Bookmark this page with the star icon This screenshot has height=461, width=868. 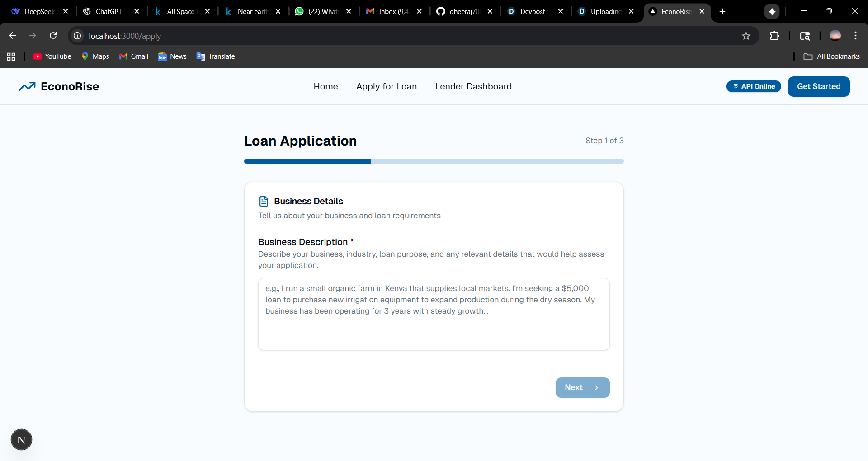pos(746,36)
